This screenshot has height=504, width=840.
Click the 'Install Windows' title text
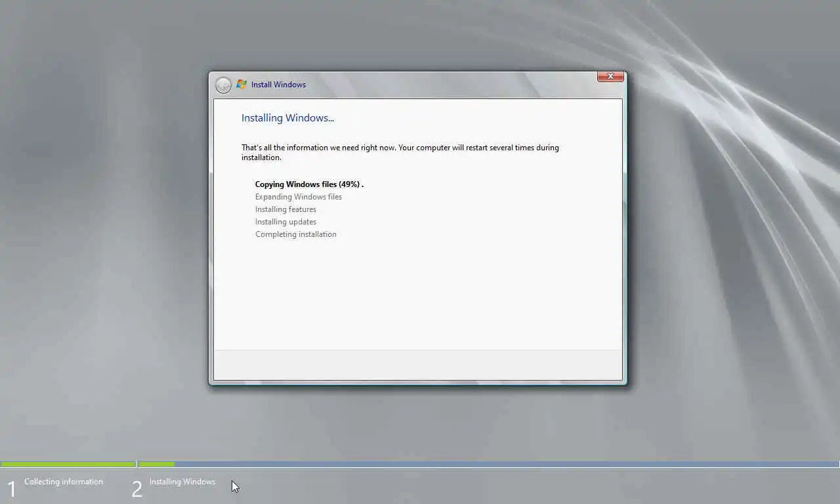(x=278, y=85)
